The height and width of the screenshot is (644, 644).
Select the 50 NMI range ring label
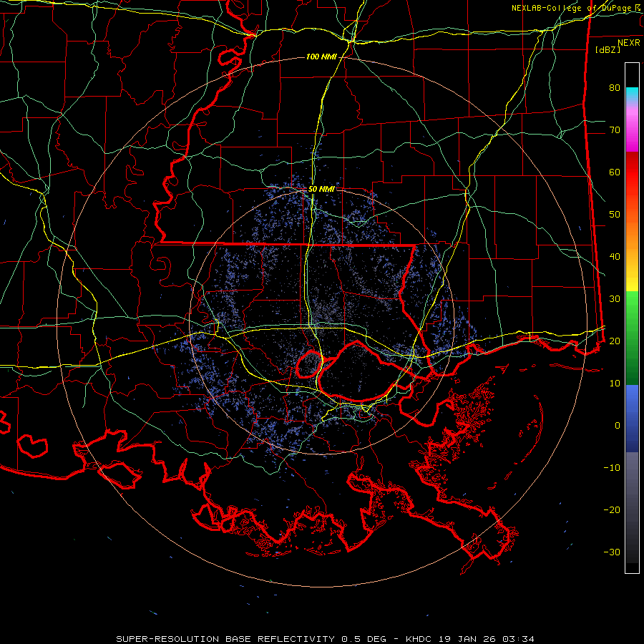321,189
